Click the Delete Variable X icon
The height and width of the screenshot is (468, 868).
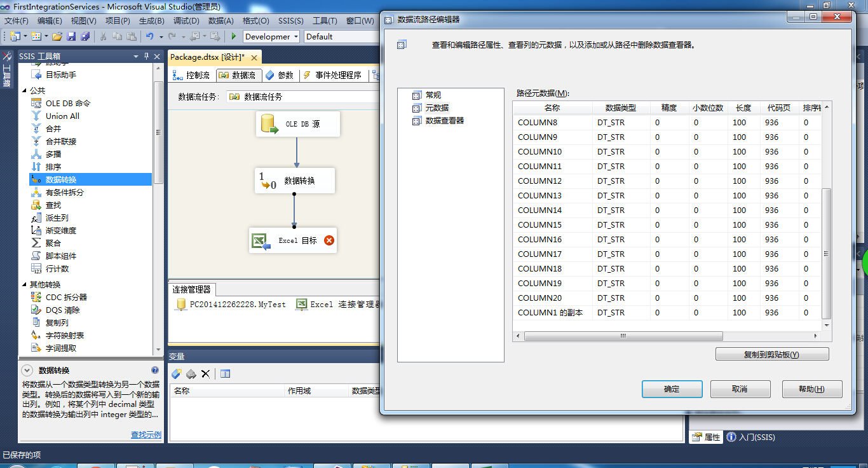click(x=205, y=374)
